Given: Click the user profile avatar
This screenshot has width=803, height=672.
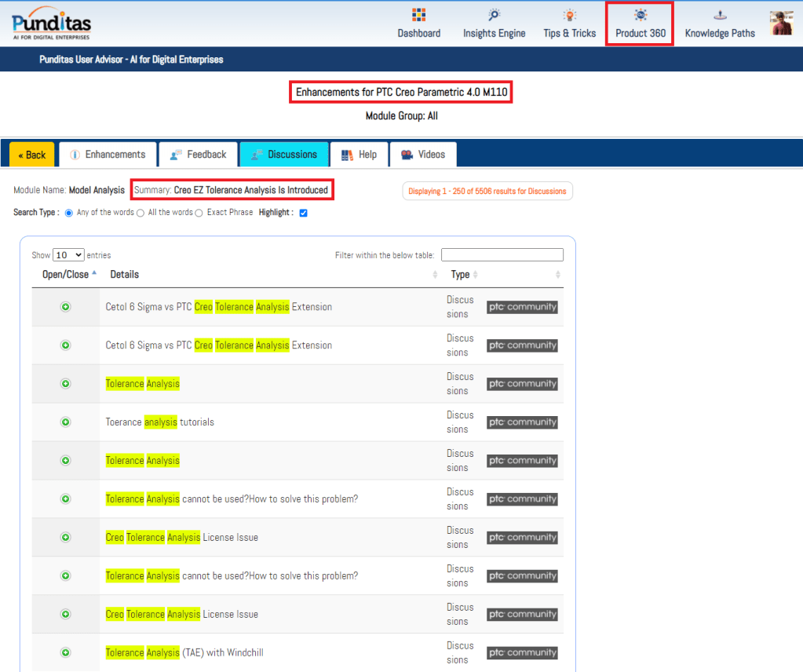Looking at the screenshot, I should [x=781, y=24].
